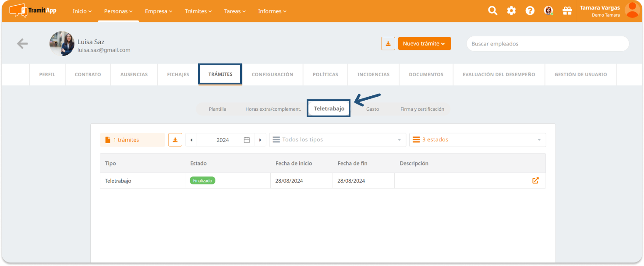
Task: Advance to next year with right arrow
Action: 260,140
